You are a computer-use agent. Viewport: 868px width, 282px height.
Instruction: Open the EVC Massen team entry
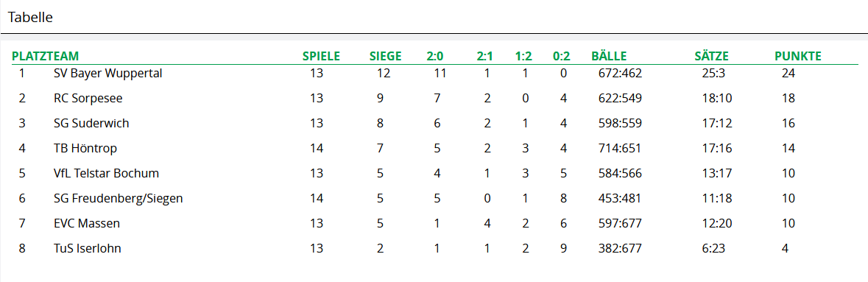point(87,224)
